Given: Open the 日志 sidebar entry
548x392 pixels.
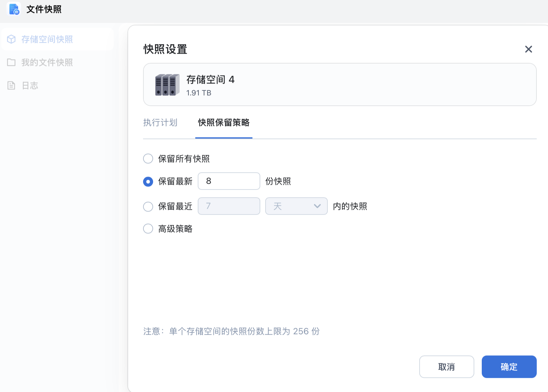Looking at the screenshot, I should coord(30,86).
